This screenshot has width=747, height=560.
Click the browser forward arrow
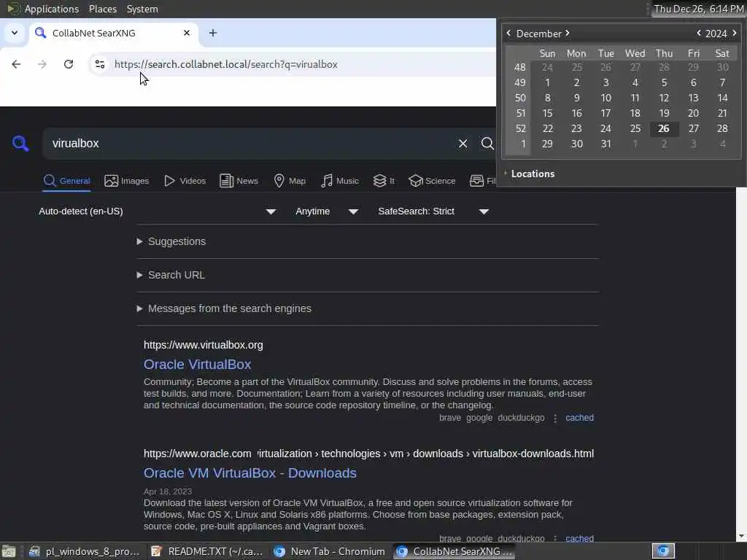[42, 64]
